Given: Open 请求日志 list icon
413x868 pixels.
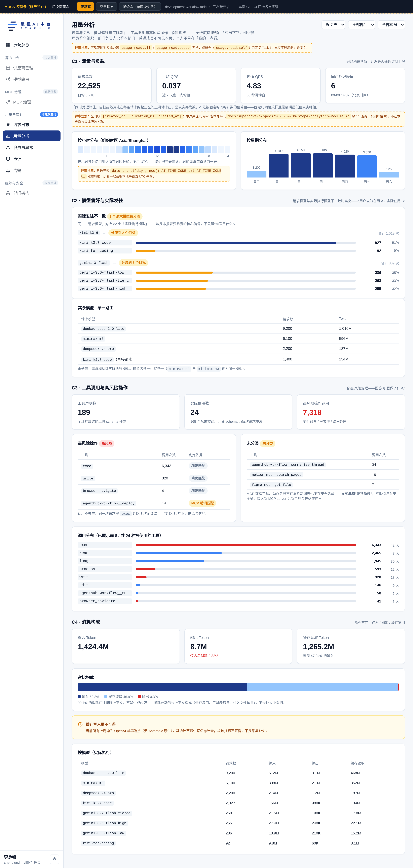Looking at the screenshot, I should coord(8,125).
